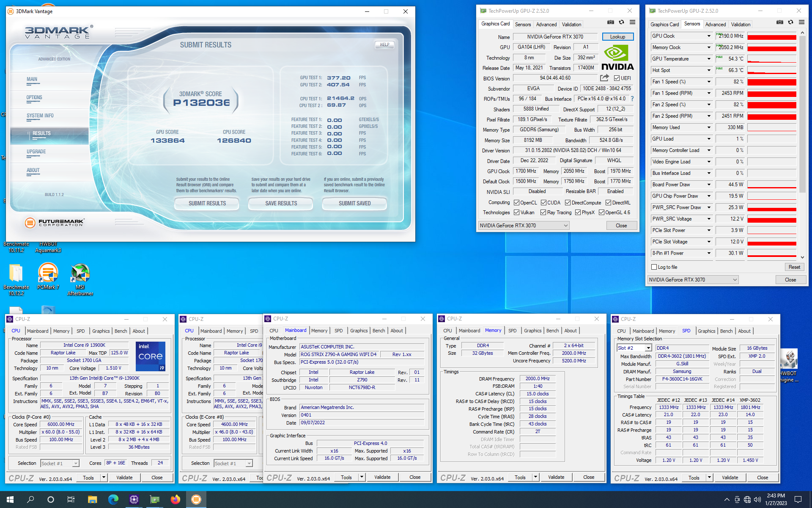Open MSI Afterburner desktop shortcut

(80, 279)
